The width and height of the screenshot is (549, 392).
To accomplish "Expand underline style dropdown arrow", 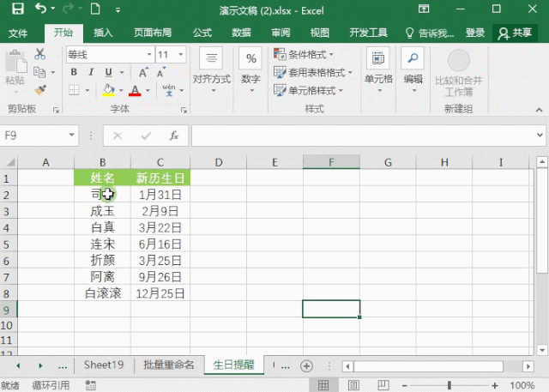I will coord(122,72).
